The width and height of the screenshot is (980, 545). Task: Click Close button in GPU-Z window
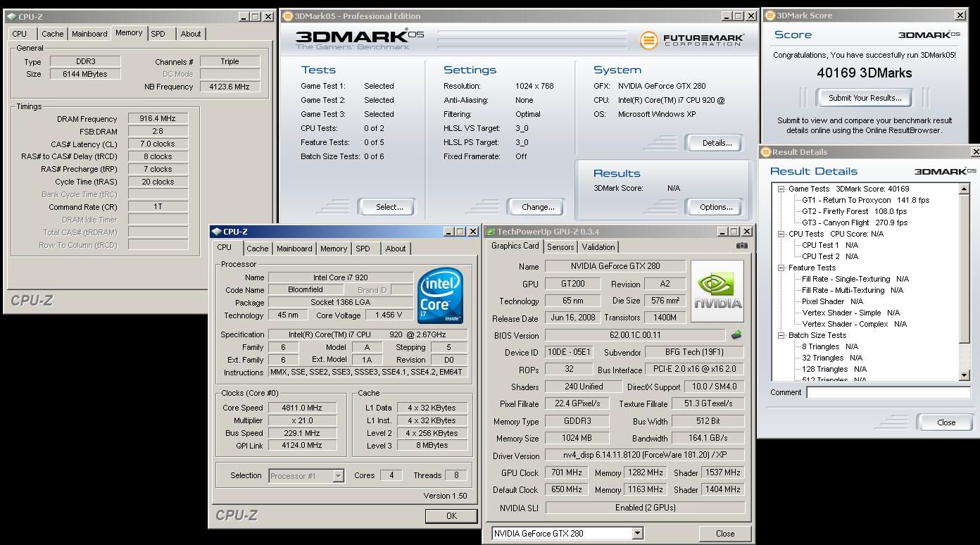[x=725, y=533]
